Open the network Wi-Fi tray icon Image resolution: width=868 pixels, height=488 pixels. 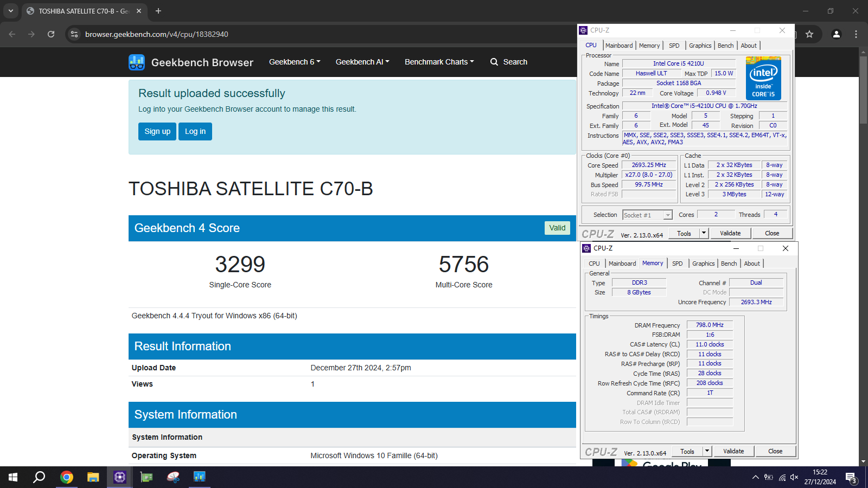pyautogui.click(x=782, y=478)
